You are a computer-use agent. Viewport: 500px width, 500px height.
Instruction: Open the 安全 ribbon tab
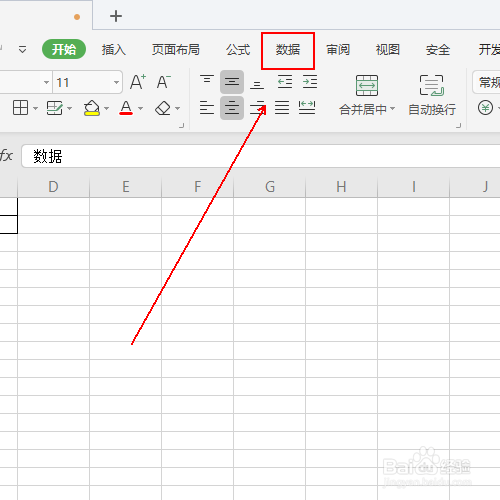click(438, 50)
